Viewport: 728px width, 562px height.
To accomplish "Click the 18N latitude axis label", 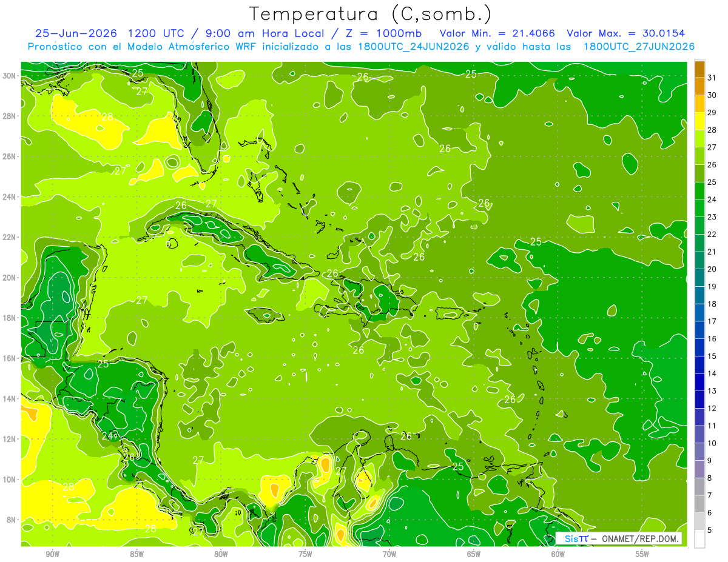I will point(10,318).
